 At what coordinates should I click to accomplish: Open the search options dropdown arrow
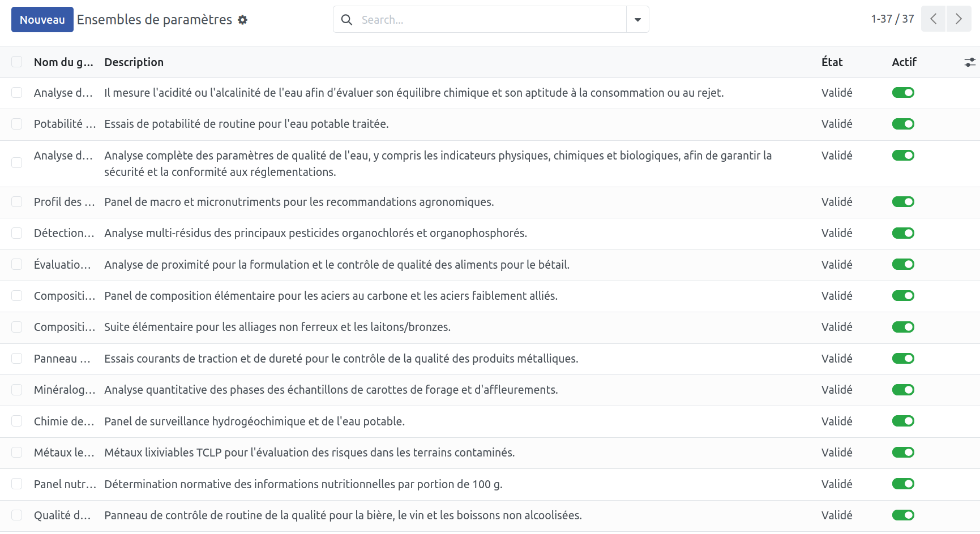pyautogui.click(x=637, y=20)
